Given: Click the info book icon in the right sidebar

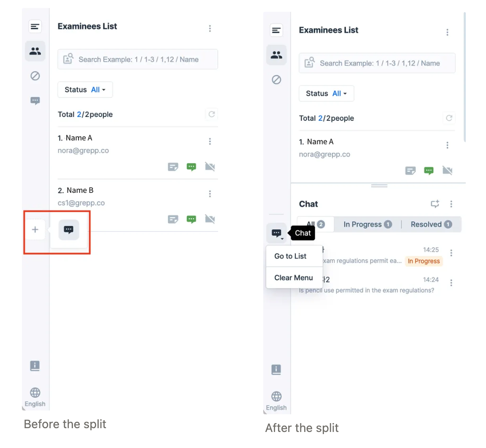Looking at the screenshot, I should 276,370.
